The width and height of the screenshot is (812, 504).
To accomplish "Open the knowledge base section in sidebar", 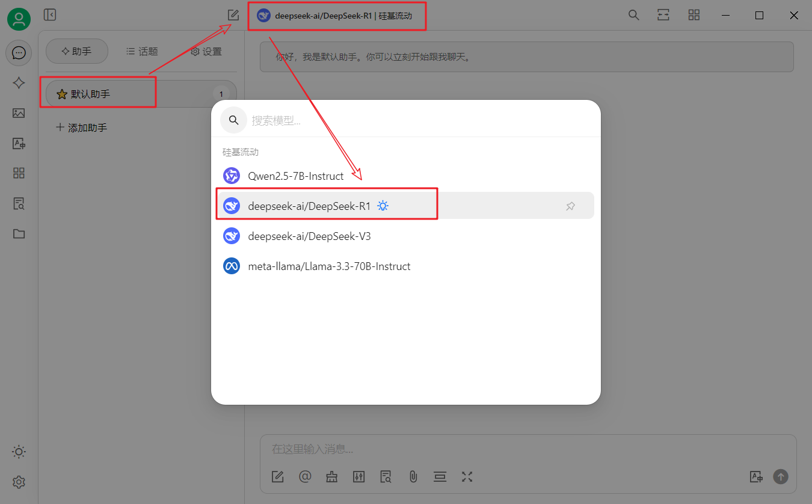I will click(19, 203).
